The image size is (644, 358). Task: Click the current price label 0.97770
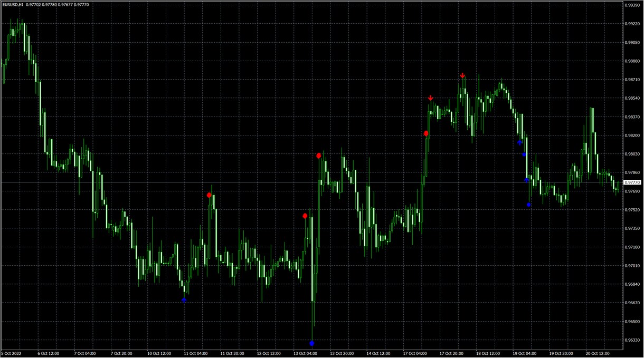point(633,182)
